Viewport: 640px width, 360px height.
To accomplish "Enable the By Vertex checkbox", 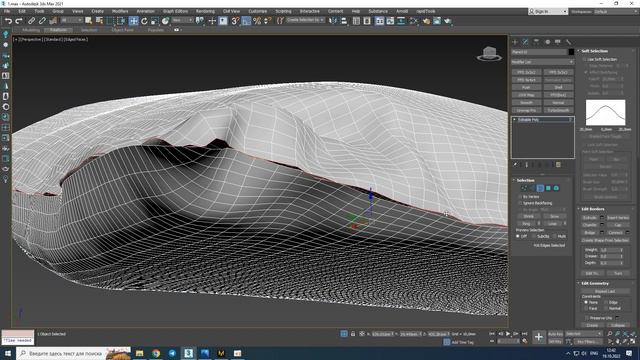I will click(x=520, y=197).
